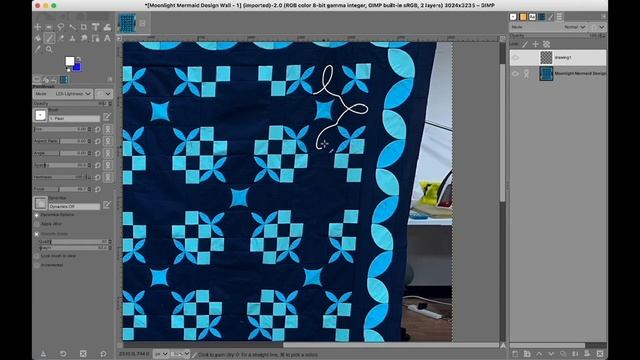Select the Paintbrush tool
640x360 pixels.
click(49, 38)
